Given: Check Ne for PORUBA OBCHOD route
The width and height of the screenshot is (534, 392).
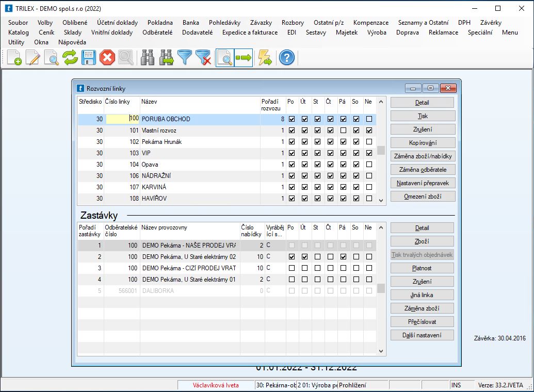Looking at the screenshot, I should point(369,119).
